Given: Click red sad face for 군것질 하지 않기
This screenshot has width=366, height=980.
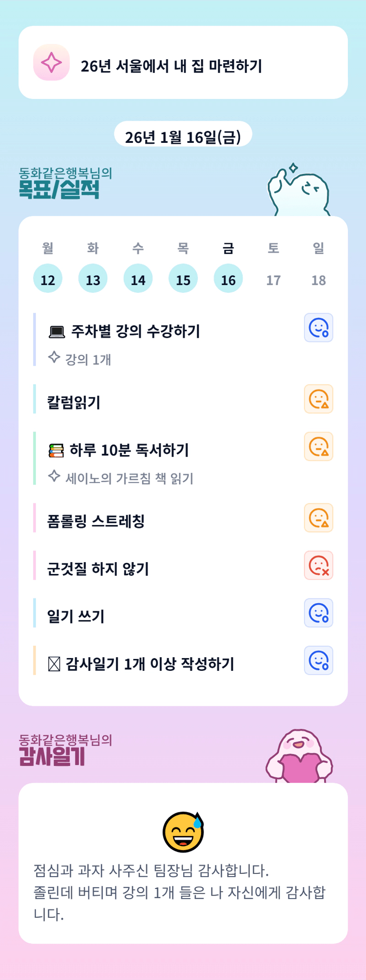Looking at the screenshot, I should click(318, 565).
